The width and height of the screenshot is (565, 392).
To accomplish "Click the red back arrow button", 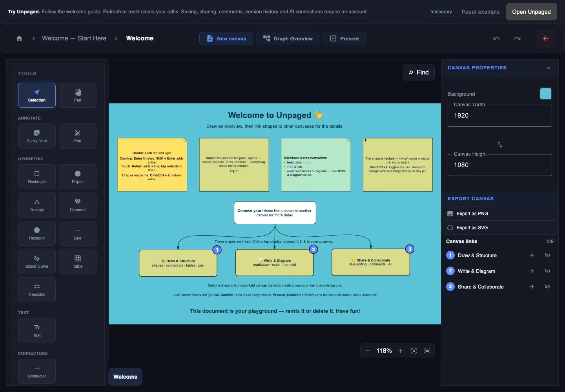I will 546,38.
